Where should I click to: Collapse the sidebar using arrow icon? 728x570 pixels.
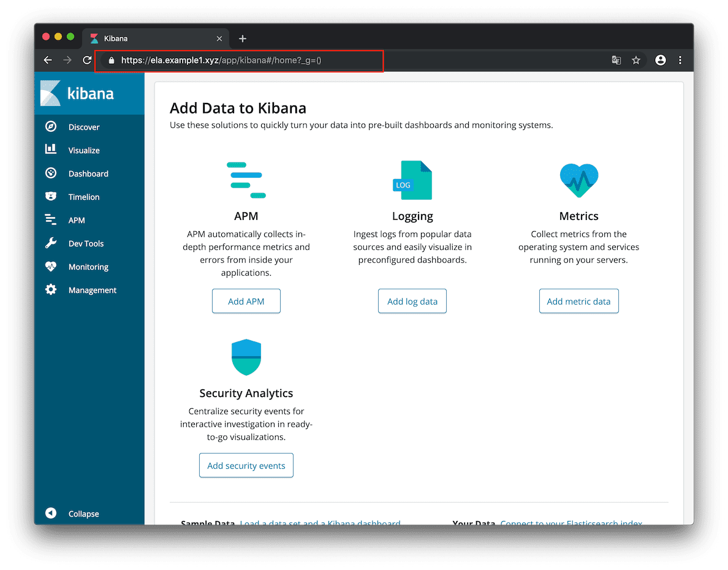[51, 513]
